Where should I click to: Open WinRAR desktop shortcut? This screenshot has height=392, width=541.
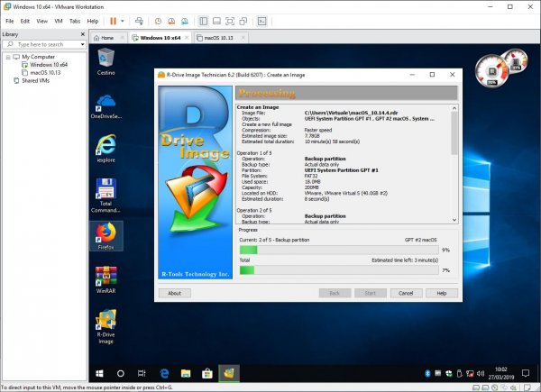coord(106,278)
